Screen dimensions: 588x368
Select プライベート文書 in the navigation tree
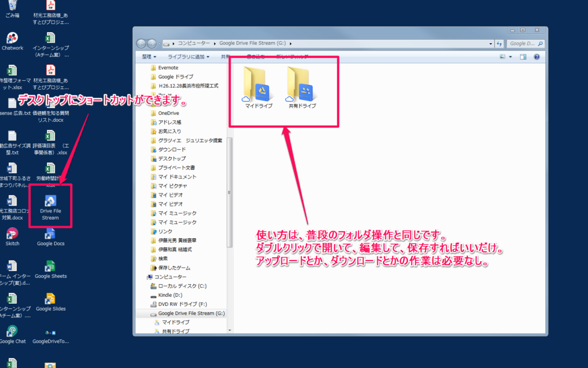[x=176, y=168]
